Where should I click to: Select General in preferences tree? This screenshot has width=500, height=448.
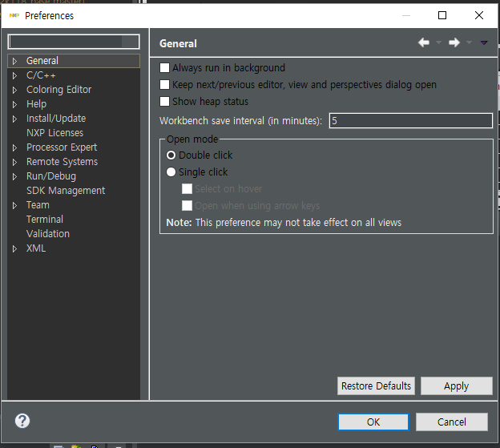click(x=42, y=61)
